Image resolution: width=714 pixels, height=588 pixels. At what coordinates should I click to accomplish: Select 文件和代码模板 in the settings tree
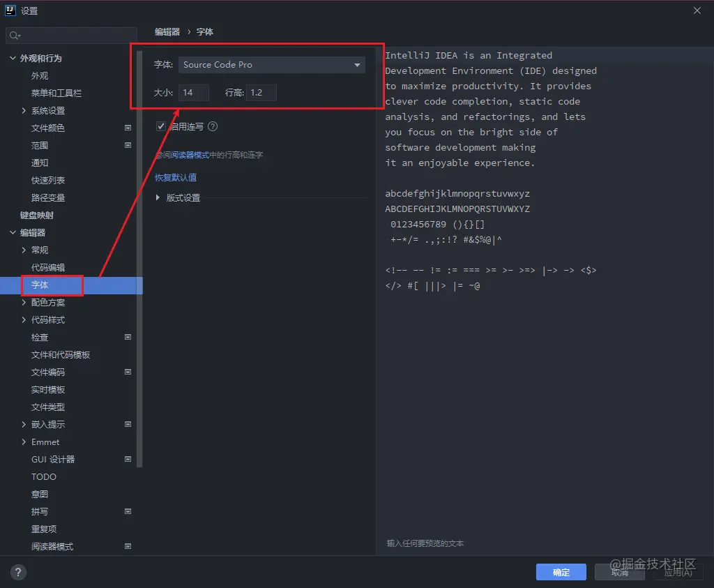[61, 355]
